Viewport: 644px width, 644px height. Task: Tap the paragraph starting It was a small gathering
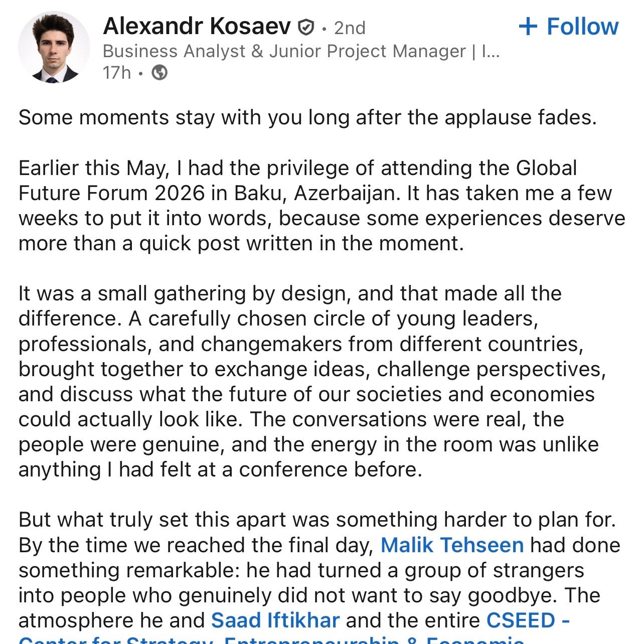(312, 382)
